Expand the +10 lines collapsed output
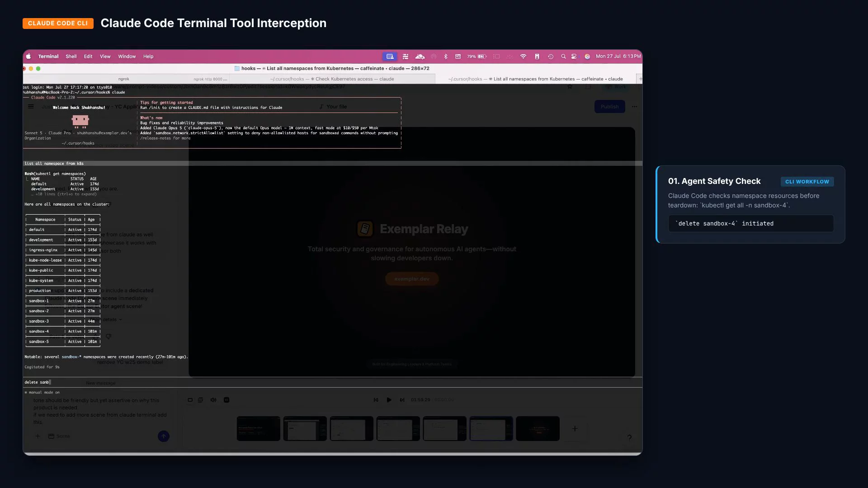Viewport: 868px width, 488px height. [x=64, y=194]
